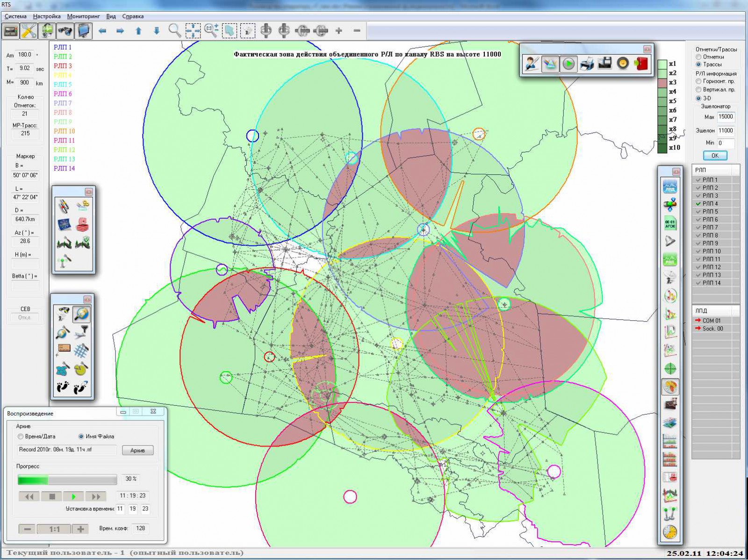Open the Справка menu

click(x=133, y=16)
